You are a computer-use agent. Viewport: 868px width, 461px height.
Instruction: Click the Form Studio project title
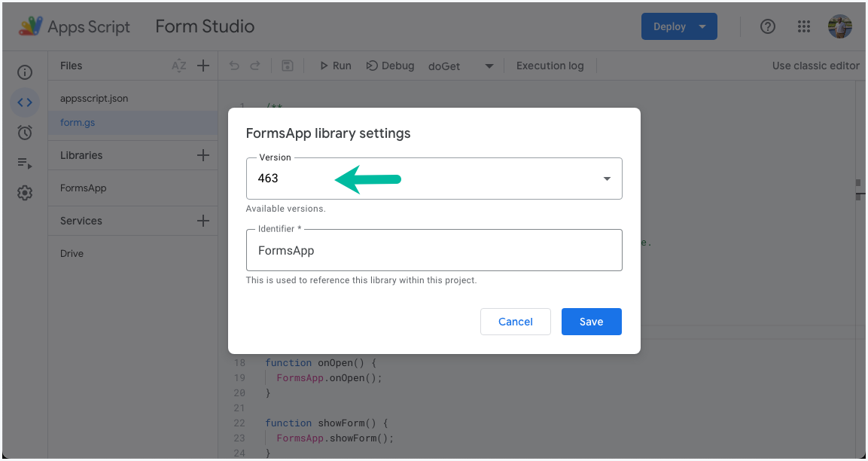tap(205, 26)
